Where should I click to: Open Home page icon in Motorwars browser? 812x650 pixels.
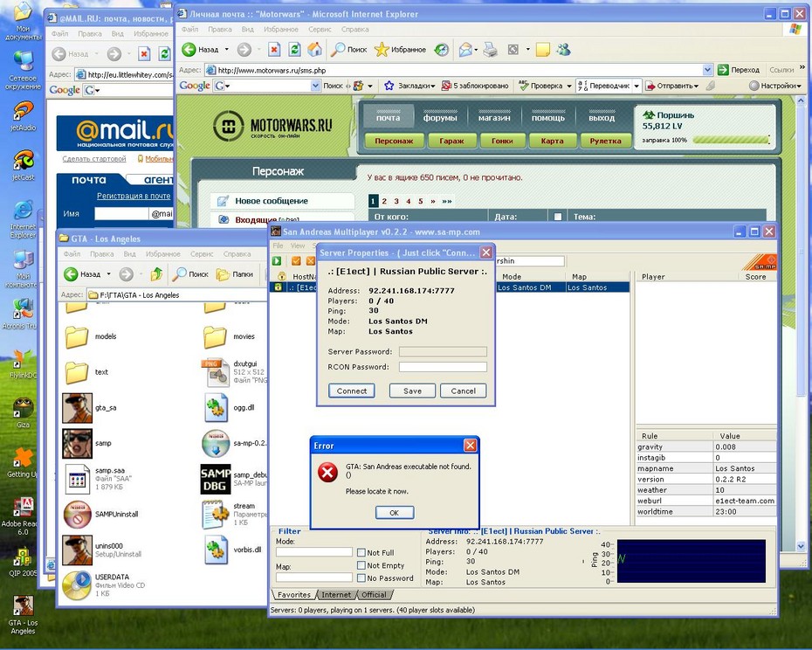[314, 50]
